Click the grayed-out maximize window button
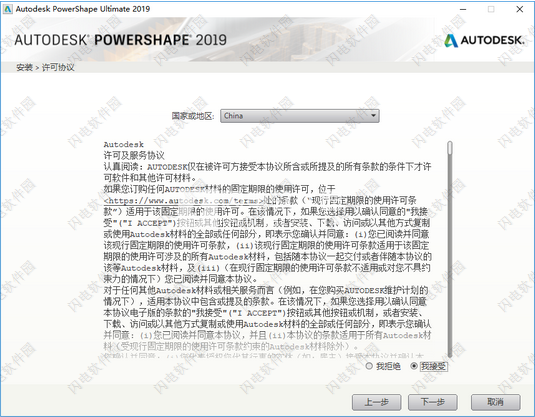Viewport: 535px width, 417px height. pos(491,10)
